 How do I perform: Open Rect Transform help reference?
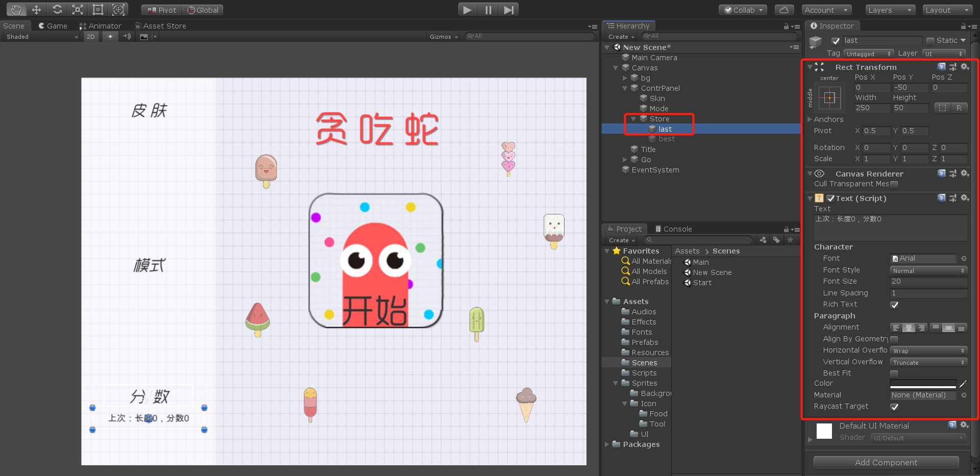[x=941, y=67]
